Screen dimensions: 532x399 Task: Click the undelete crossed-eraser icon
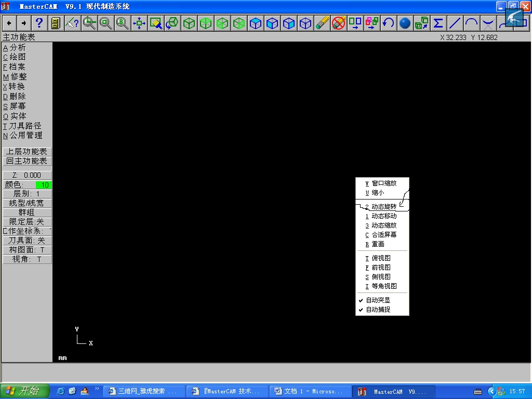(x=339, y=23)
